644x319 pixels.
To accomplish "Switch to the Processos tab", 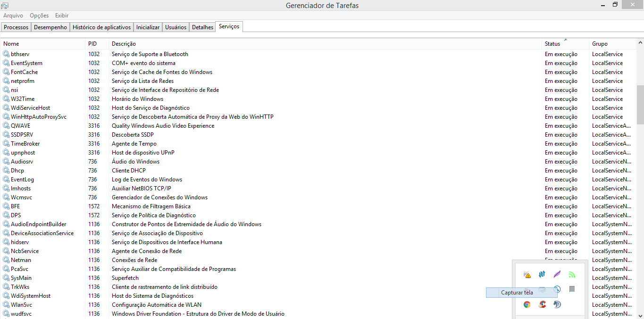I will coord(16,27).
